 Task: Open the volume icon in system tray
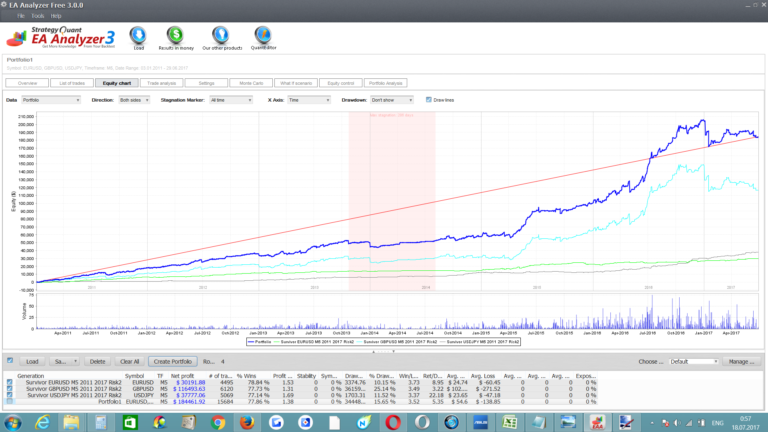coord(677,423)
